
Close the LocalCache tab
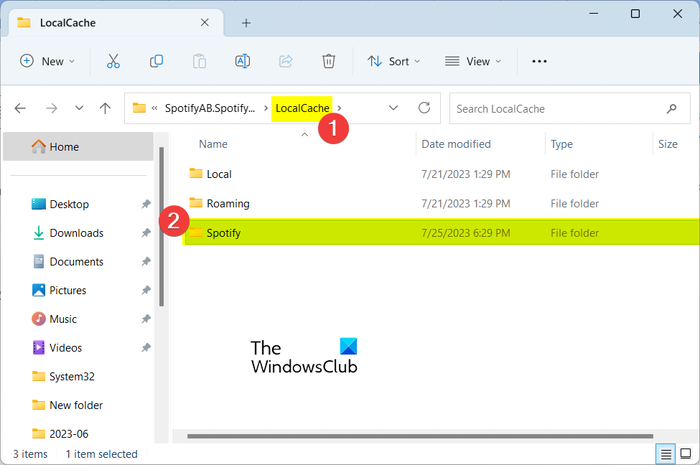coord(204,22)
